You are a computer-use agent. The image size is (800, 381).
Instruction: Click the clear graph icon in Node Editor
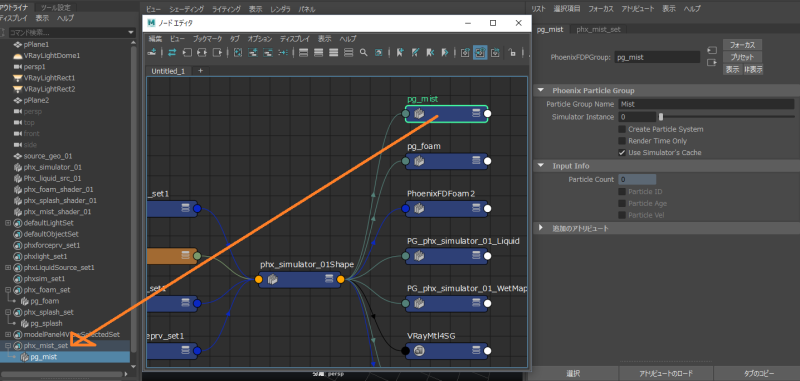(238, 53)
